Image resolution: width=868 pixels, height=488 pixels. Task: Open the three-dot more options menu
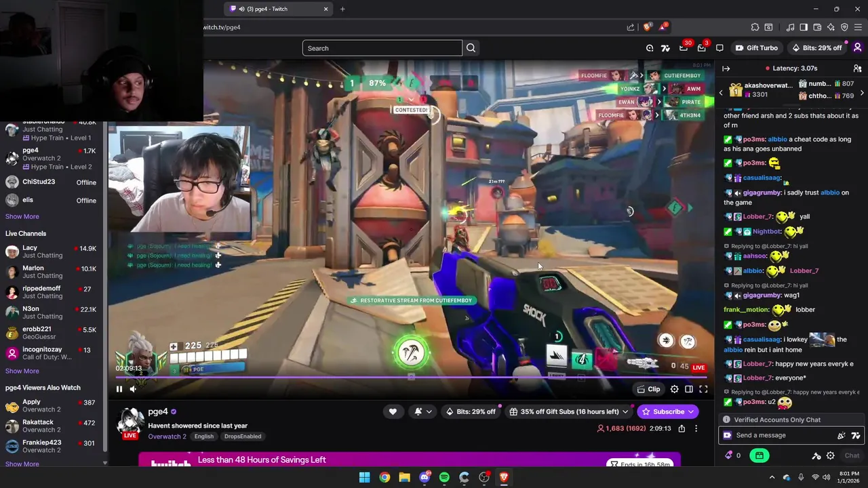click(x=696, y=428)
